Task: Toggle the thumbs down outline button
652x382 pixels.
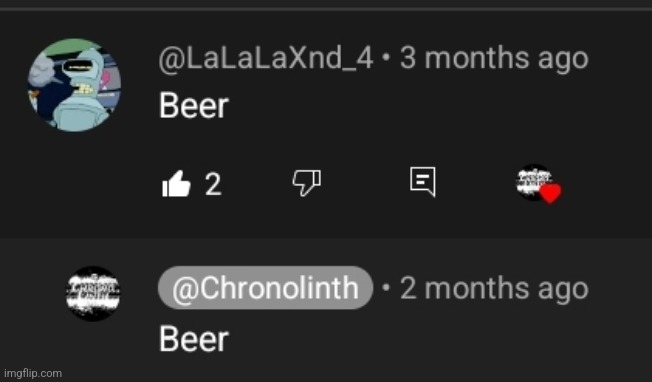Action: coord(307,182)
